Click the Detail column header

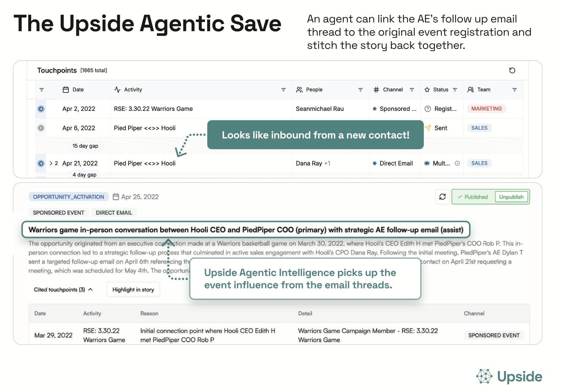point(305,313)
